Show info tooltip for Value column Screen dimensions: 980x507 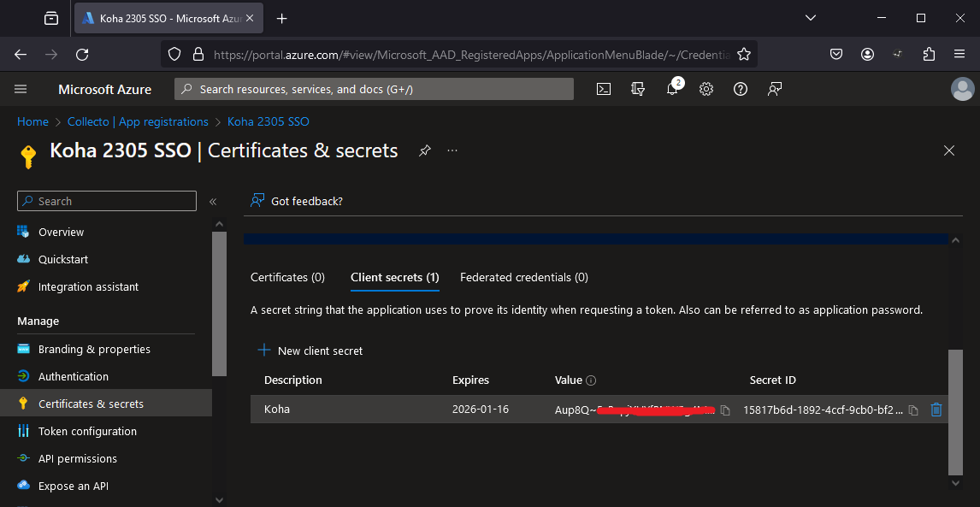click(591, 380)
